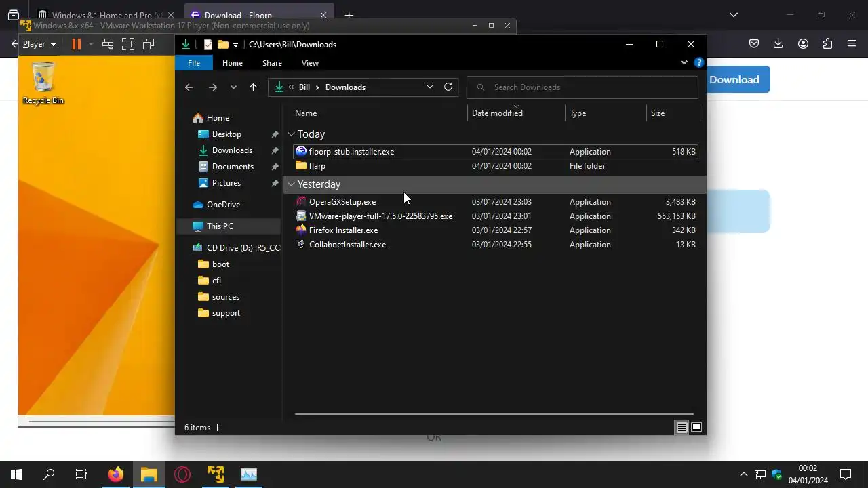Open the Recycle Bin icon in VM

tap(43, 83)
